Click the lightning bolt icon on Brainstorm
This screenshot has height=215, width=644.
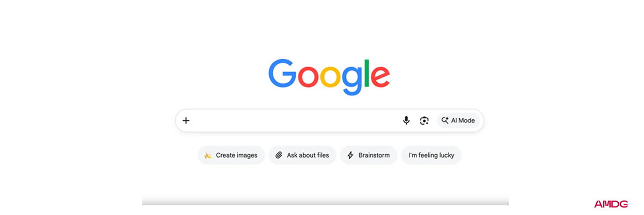[x=350, y=155]
